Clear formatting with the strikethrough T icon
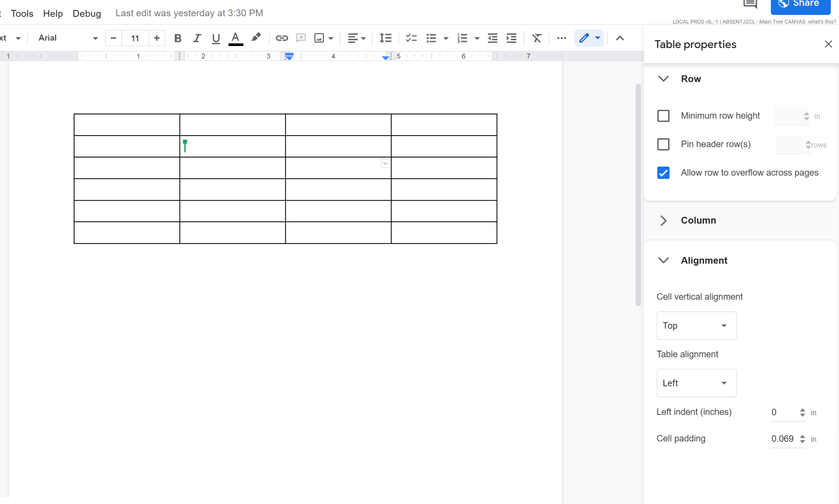839x504 pixels. point(537,38)
